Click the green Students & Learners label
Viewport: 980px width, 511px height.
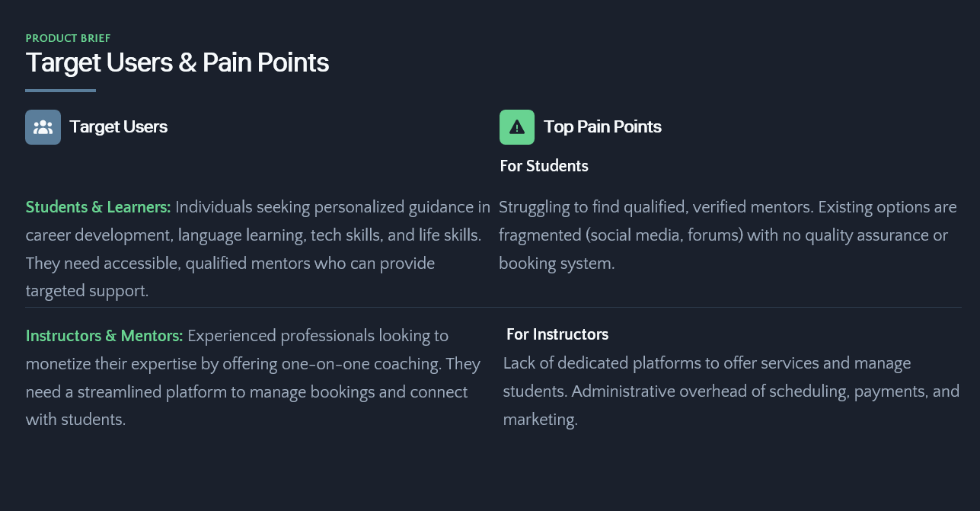[98, 207]
